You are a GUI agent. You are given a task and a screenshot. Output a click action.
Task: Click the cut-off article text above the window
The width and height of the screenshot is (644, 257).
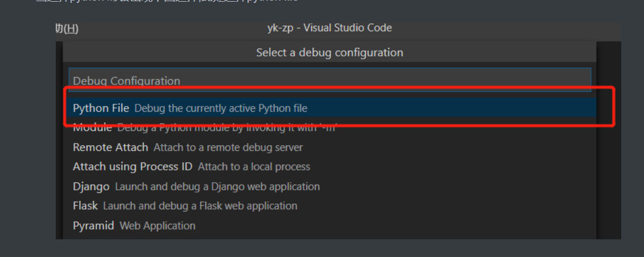[x=171, y=2]
